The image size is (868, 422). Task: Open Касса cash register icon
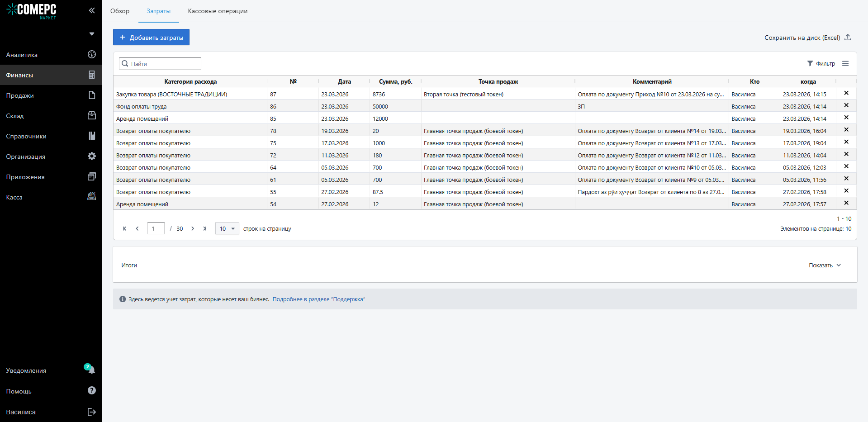92,196
